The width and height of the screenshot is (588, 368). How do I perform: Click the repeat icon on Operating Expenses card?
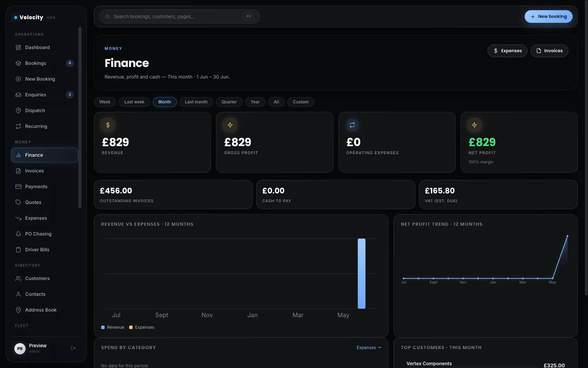click(352, 125)
